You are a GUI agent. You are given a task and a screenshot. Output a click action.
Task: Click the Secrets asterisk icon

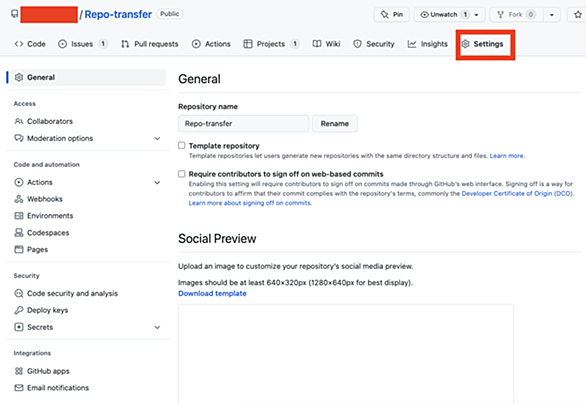click(x=19, y=327)
